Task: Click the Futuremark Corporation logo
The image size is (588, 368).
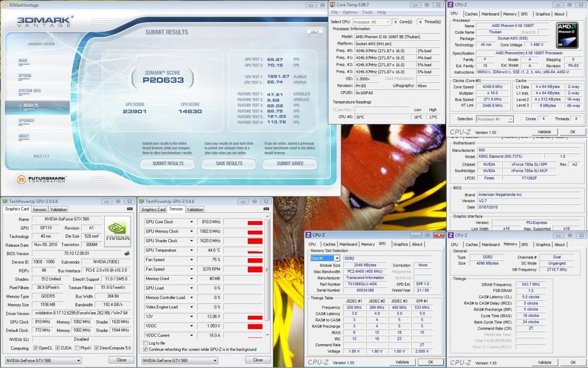Action: click(x=42, y=179)
